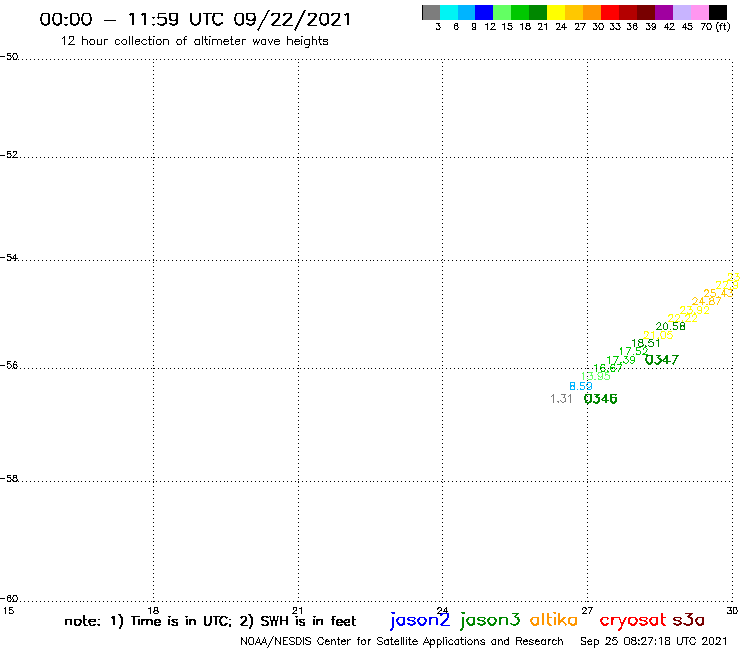The width and height of the screenshot is (740, 650).
Task: Click the 13.95 wave height value
Action: (x=595, y=376)
